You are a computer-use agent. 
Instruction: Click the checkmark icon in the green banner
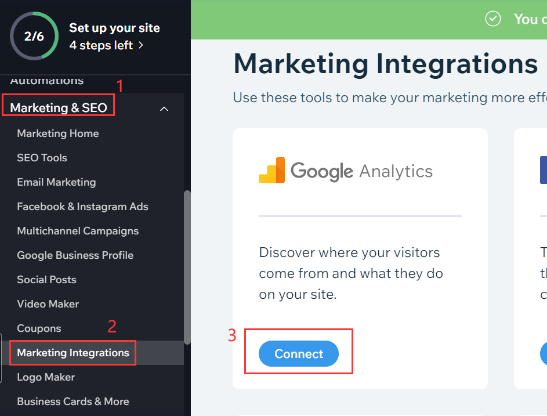pyautogui.click(x=493, y=19)
